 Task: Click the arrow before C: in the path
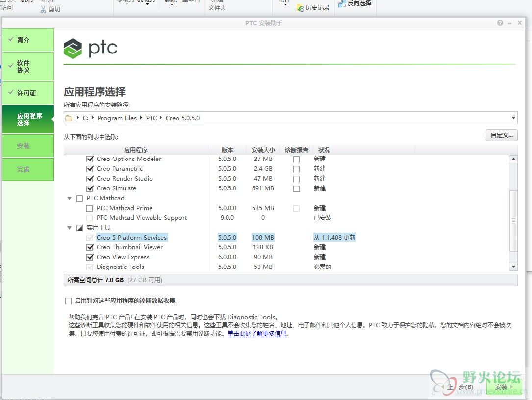[78, 118]
